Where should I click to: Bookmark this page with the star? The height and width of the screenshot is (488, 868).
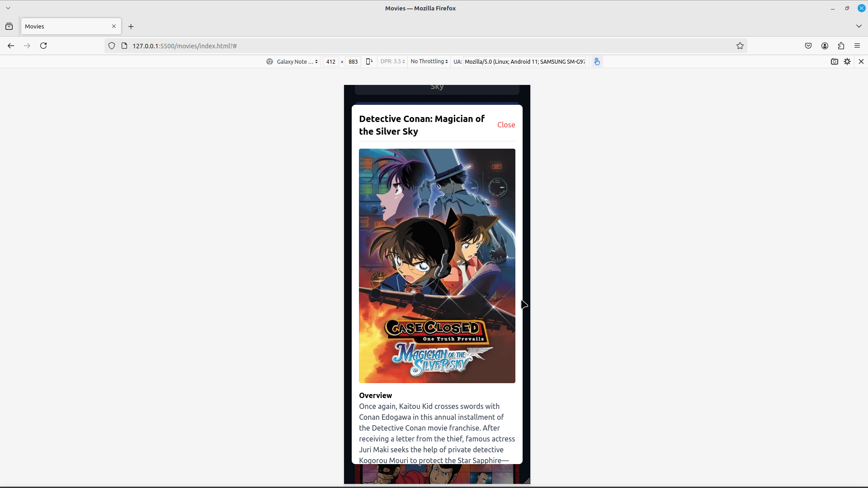tap(740, 46)
